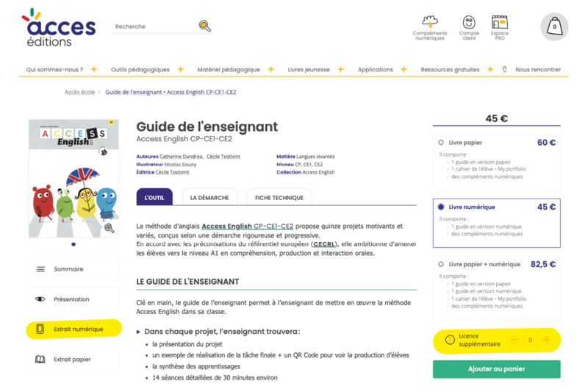
Task: Open the Ressources gratuites menu
Action: pos(450,69)
